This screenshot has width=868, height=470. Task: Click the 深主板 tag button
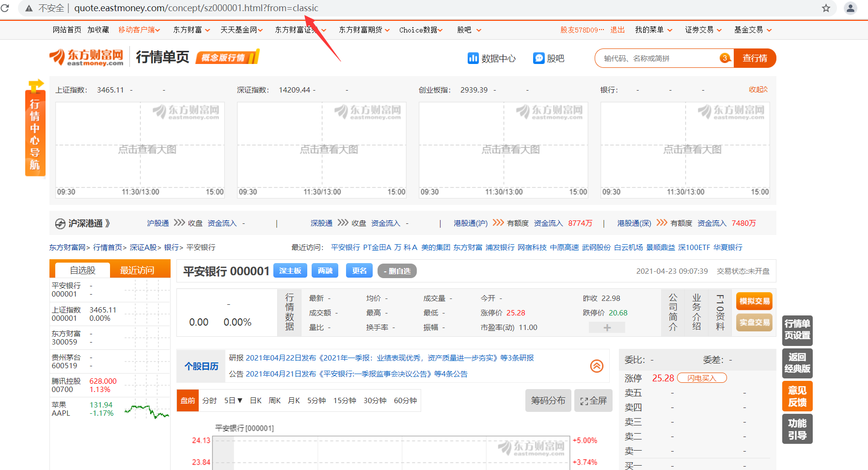(290, 271)
